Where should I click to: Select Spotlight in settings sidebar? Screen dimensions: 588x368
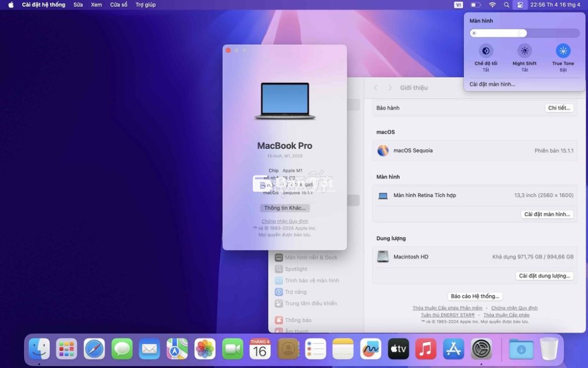pos(292,269)
